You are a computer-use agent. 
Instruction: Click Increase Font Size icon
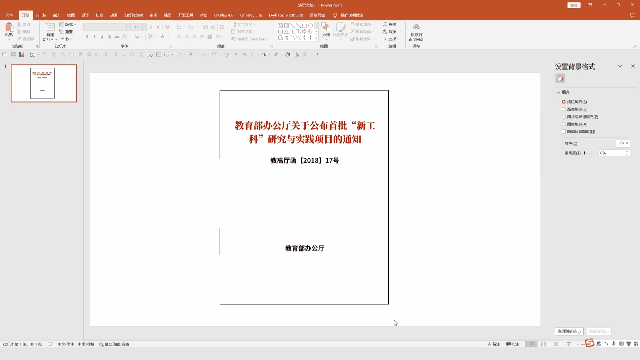(151, 27)
